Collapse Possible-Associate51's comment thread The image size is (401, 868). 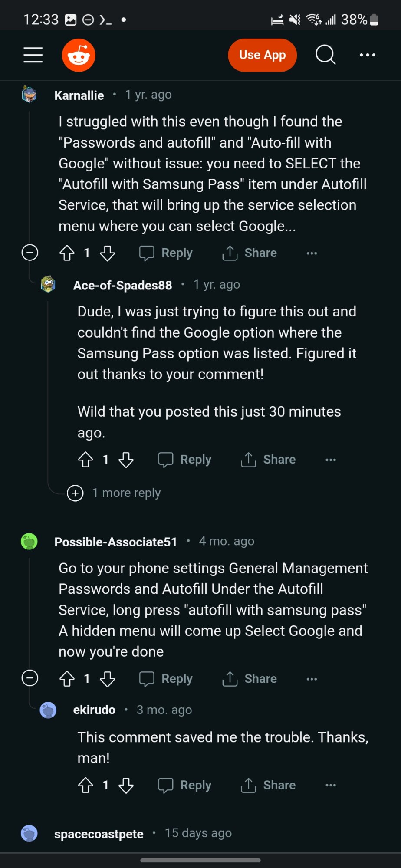click(30, 678)
